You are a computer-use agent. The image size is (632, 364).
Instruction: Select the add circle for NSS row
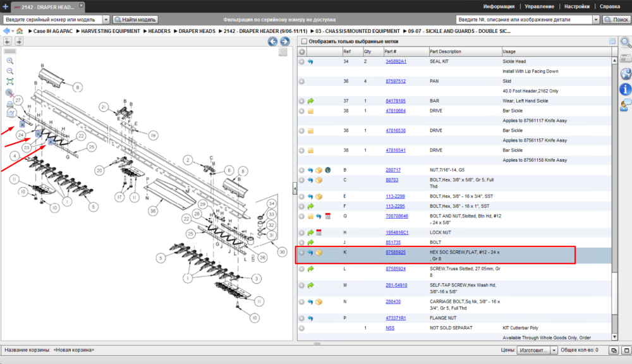[301, 328]
